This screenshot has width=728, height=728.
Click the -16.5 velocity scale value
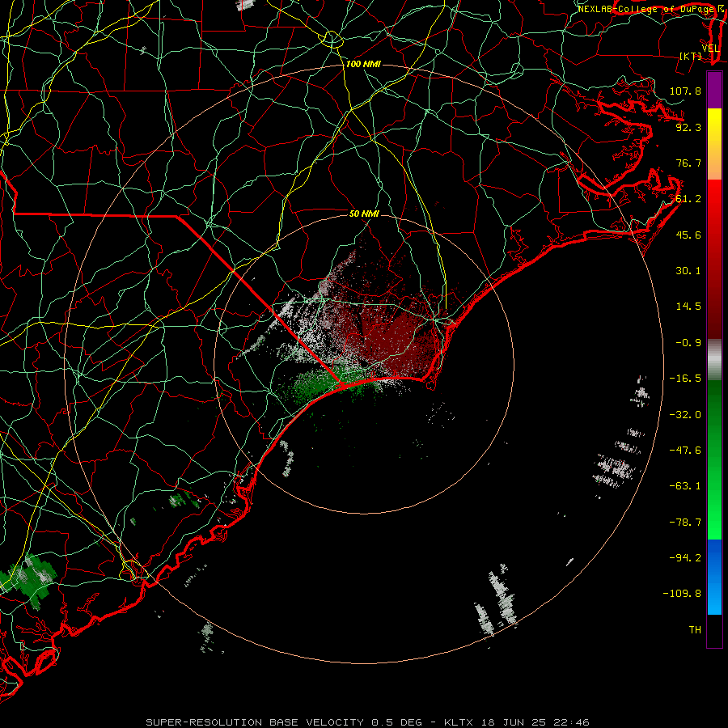pos(685,379)
